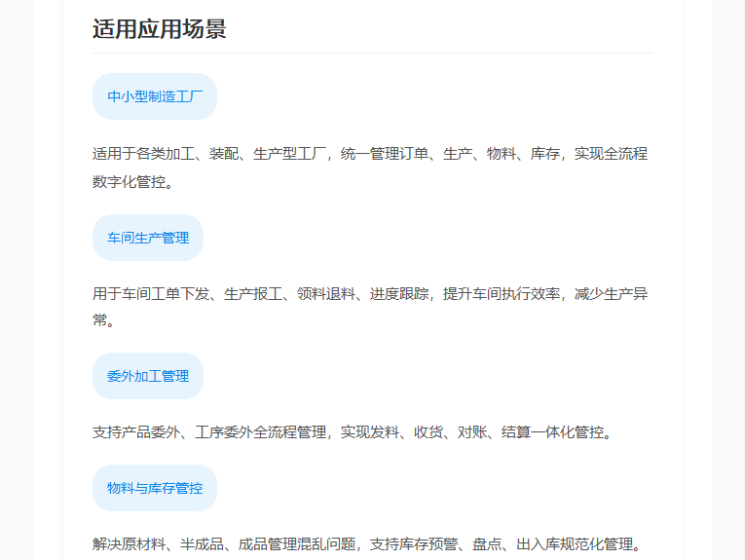The width and height of the screenshot is (745, 560).
Task: Click paragraph starting 用于车间工单下发
Action: [370, 307]
